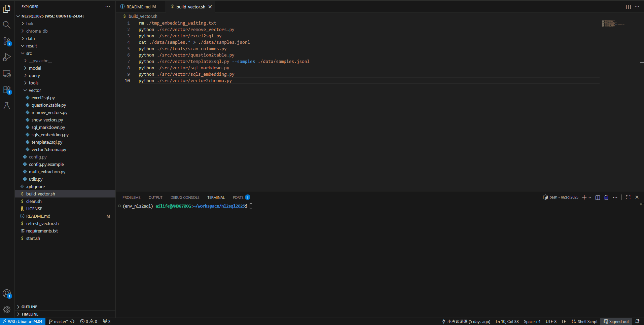Screen dimensions: 644x325
Task: Open the notifications bell icon
Action: 637,321
